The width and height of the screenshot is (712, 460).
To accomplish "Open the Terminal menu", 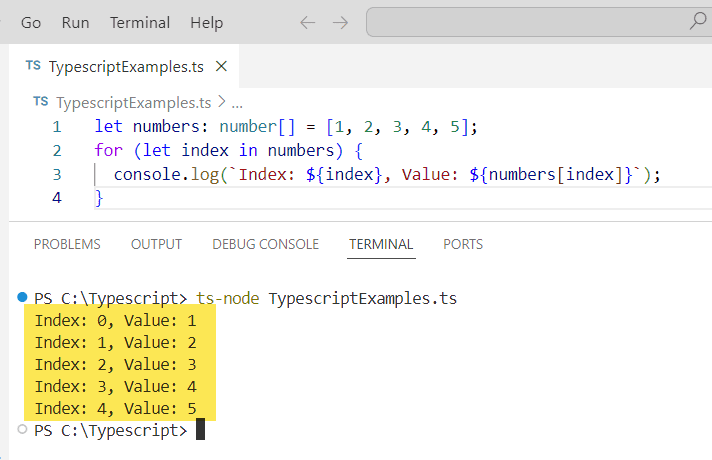I will pos(140,22).
